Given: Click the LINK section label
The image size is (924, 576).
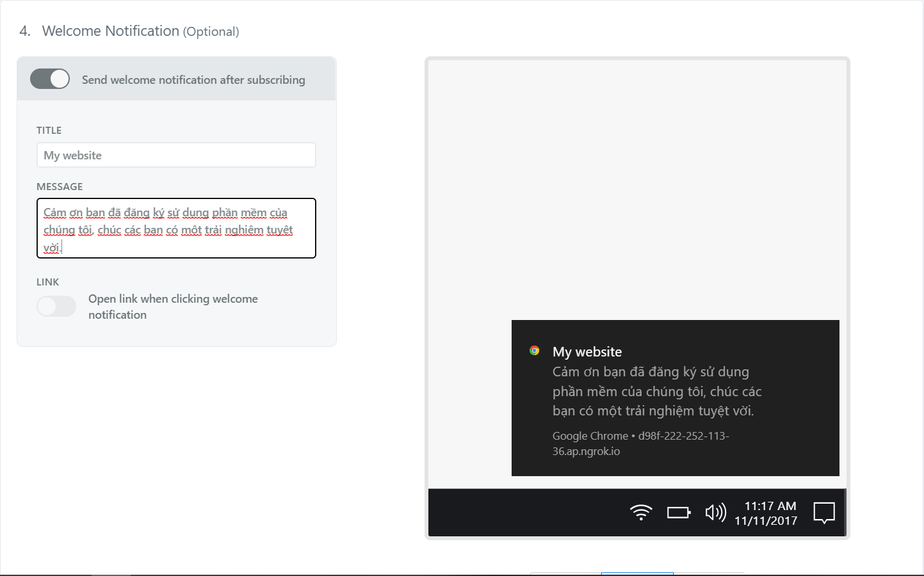Looking at the screenshot, I should [x=48, y=282].
